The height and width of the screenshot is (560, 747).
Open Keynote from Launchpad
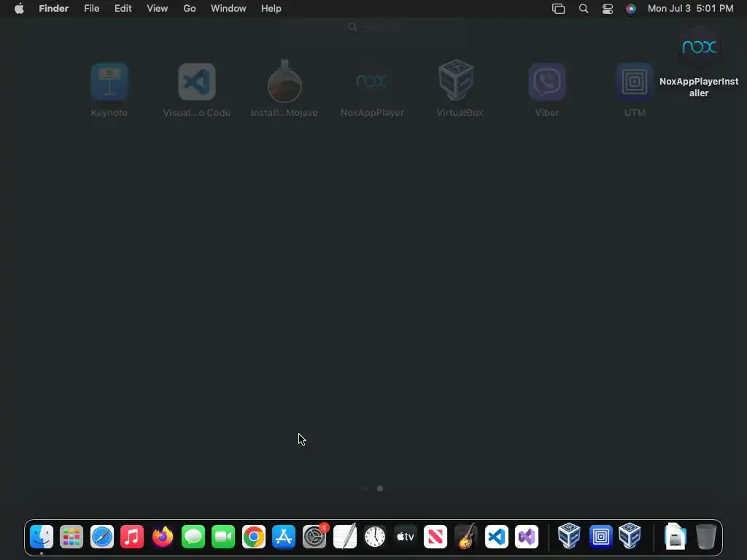(x=109, y=82)
